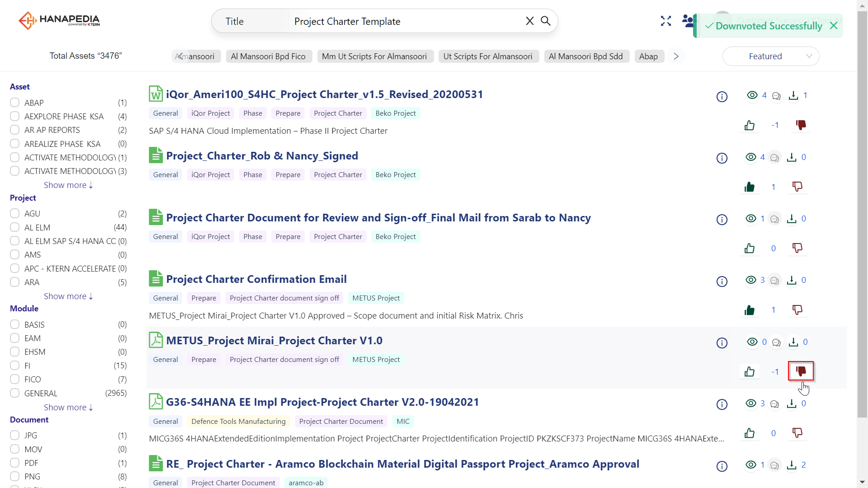
Task: Select the AL ELM project filter
Action: [15, 227]
